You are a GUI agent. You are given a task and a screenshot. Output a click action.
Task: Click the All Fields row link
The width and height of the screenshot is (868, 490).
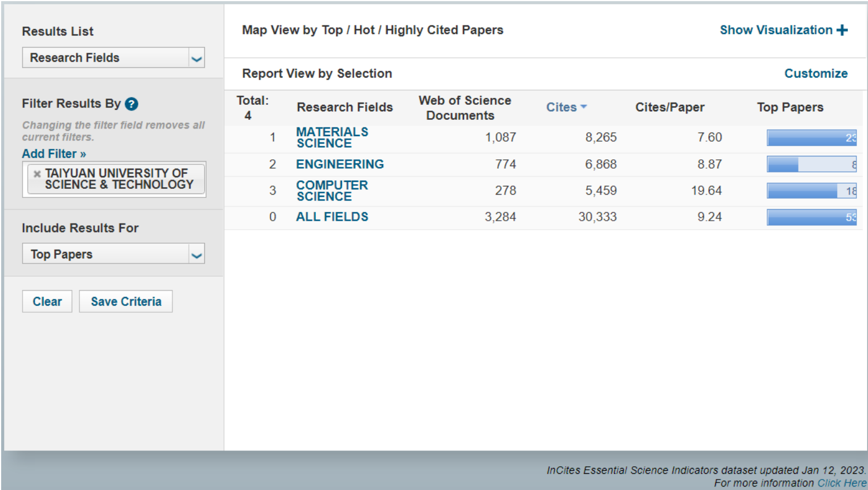point(332,217)
